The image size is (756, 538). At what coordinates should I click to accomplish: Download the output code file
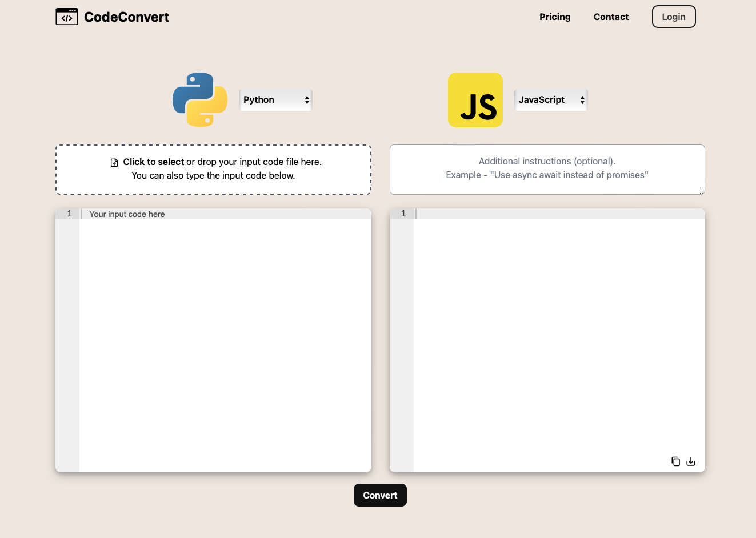(x=691, y=461)
